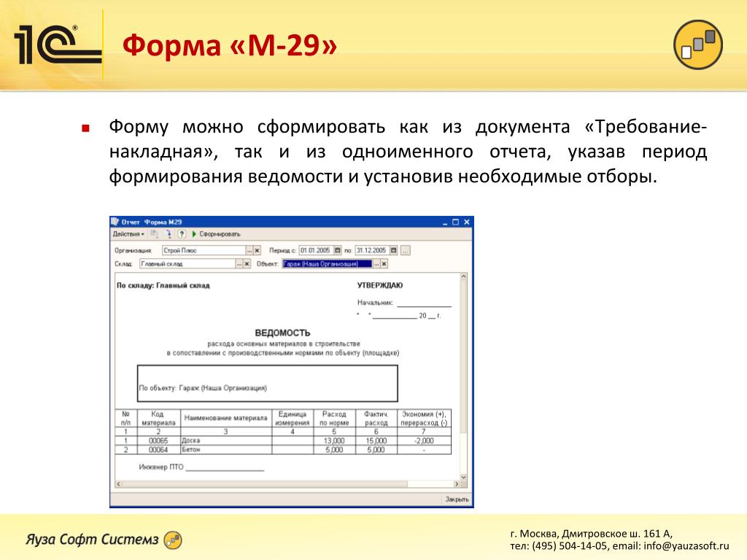Click the Инженер ПТО signature line
Screen dimensions: 747x560
tap(225, 469)
